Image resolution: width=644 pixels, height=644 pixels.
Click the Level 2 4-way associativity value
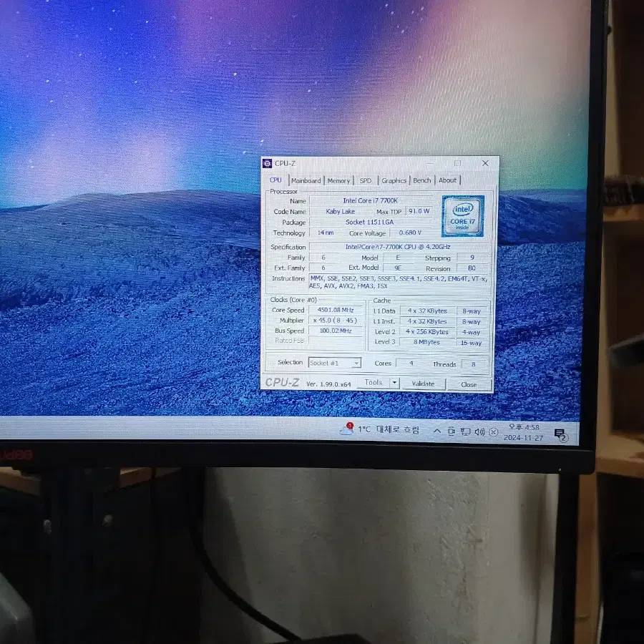pyautogui.click(x=472, y=332)
